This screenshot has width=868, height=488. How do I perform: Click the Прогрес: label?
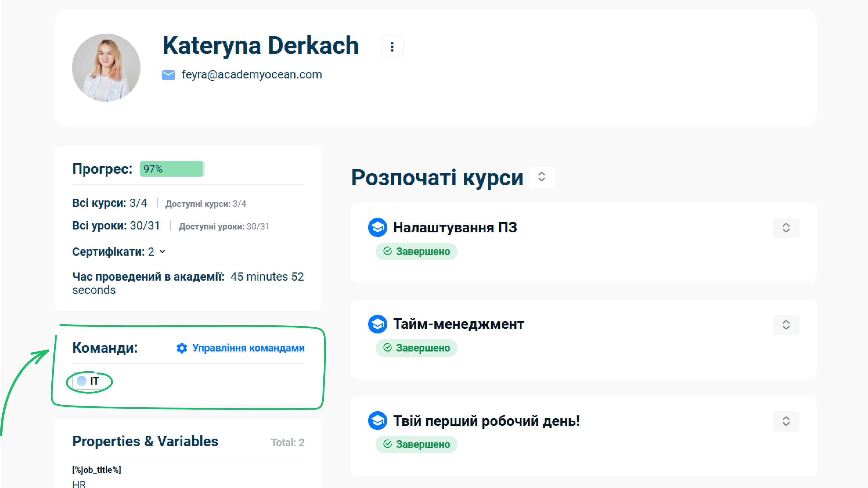tap(102, 169)
